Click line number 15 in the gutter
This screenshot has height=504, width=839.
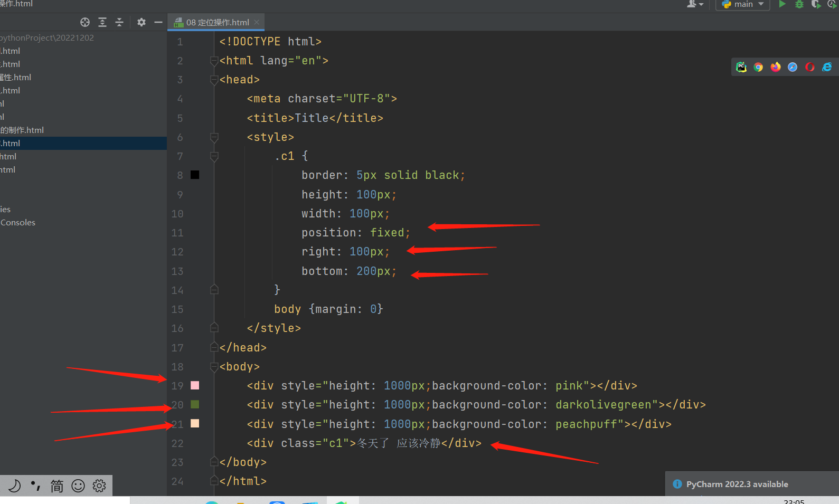pyautogui.click(x=177, y=309)
